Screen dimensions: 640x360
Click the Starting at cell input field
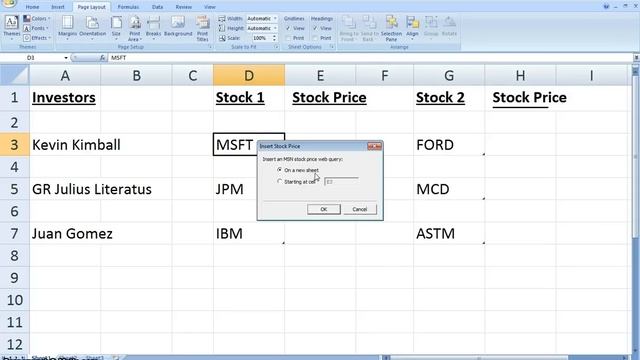click(x=341, y=181)
